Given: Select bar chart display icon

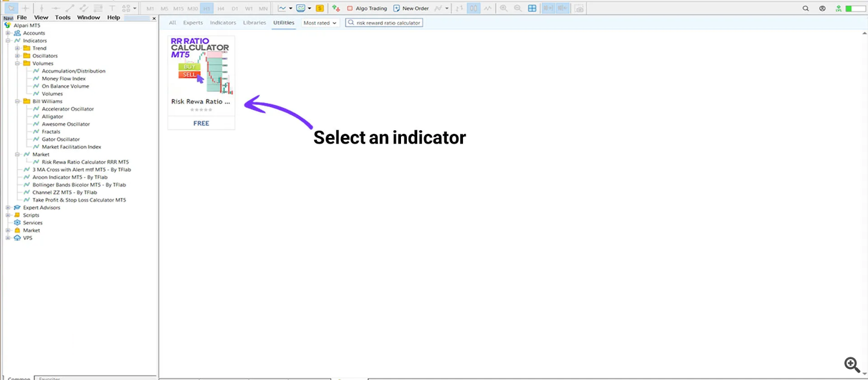Looking at the screenshot, I should [459, 8].
